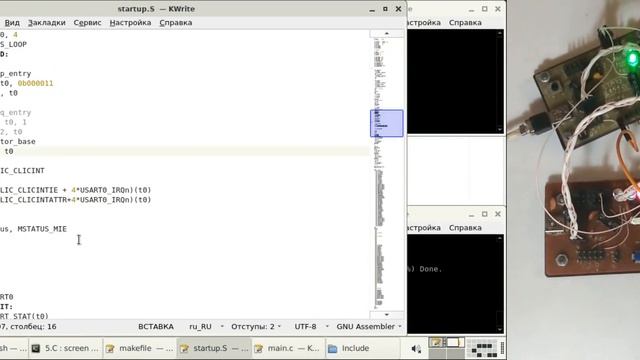Click the Include folder icon in taskbar
Viewport: 640px width, 360px height.
pyautogui.click(x=333, y=349)
